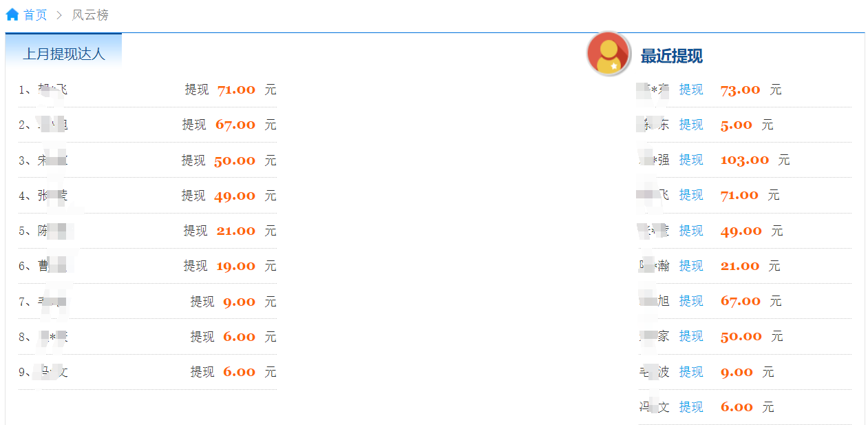Open 提现 link for 73.00 元 entry
868x425 pixels.
coord(691,90)
